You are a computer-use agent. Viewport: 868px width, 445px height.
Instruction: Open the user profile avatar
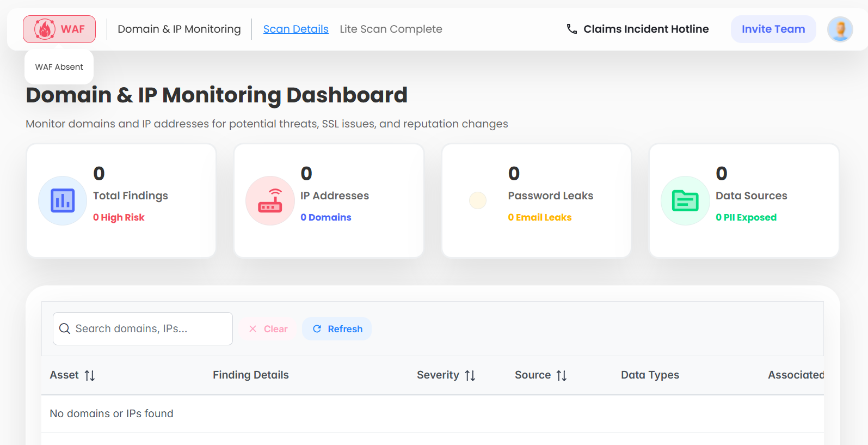pyautogui.click(x=840, y=29)
